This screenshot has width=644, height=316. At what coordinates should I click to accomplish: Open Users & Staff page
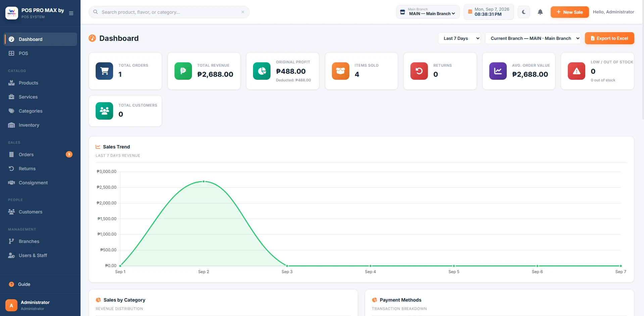40,255
